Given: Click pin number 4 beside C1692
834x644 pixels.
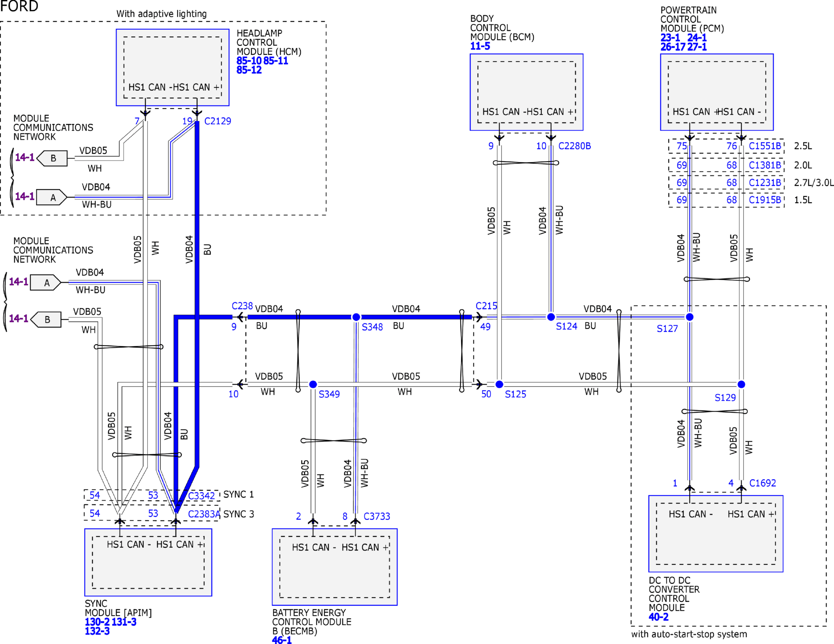Looking at the screenshot, I should pyautogui.click(x=731, y=483).
